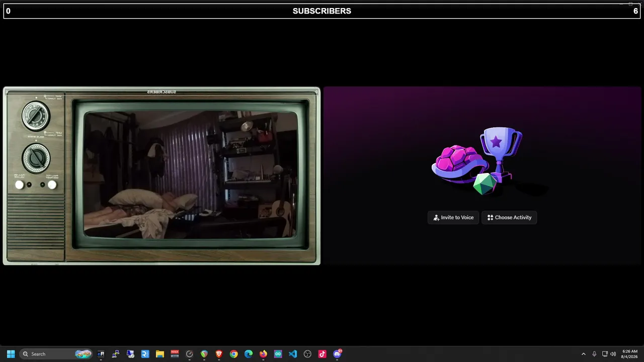Click the current subscriber count 0

click(8, 11)
